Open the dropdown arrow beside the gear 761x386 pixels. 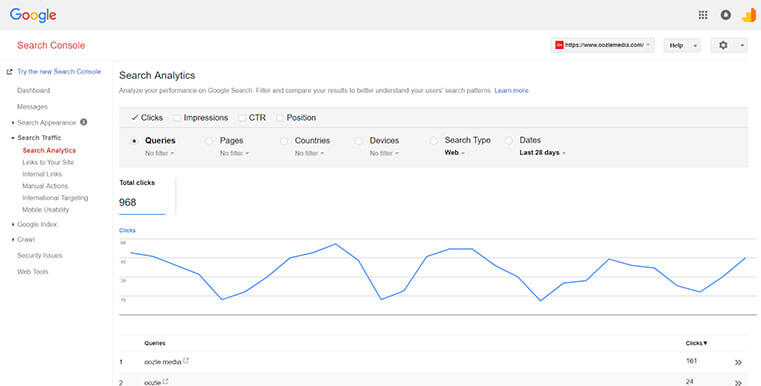point(742,46)
